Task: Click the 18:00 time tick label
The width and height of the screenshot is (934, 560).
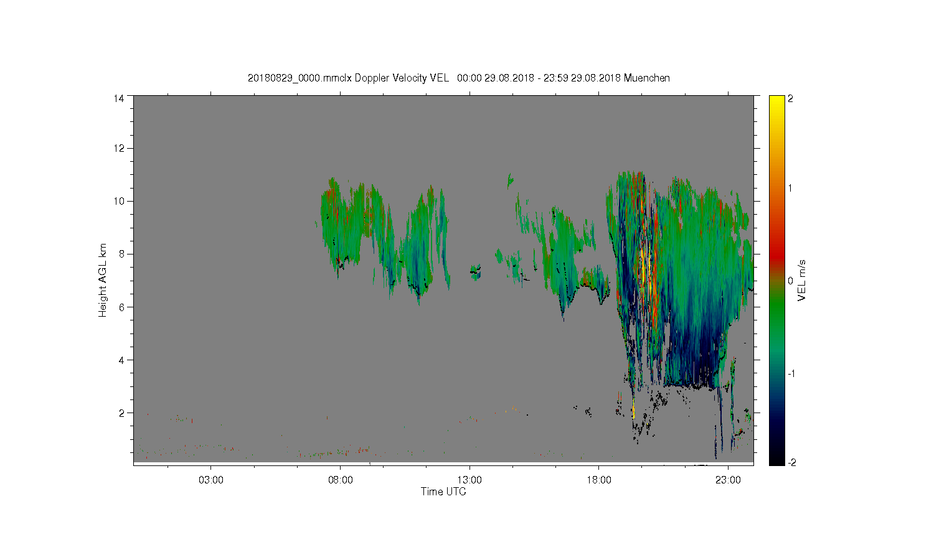Action: coord(599,480)
